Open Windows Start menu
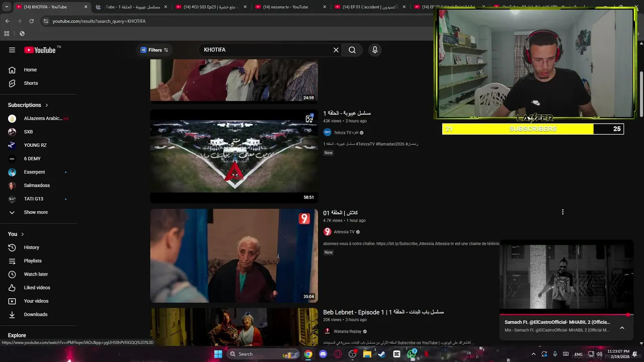Image resolution: width=644 pixels, height=362 pixels. coord(218,354)
